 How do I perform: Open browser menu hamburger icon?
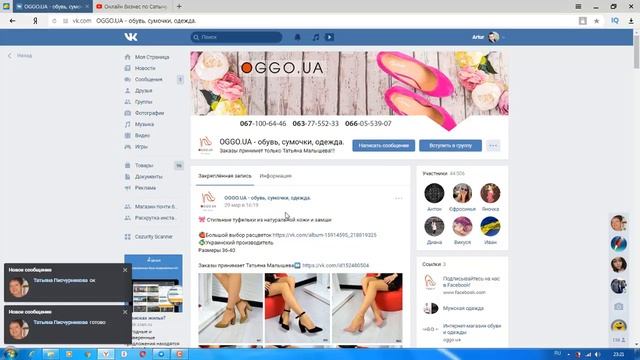(578, 7)
